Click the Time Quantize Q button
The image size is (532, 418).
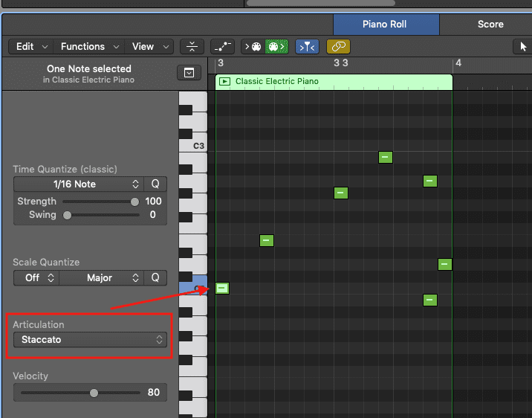pos(156,184)
